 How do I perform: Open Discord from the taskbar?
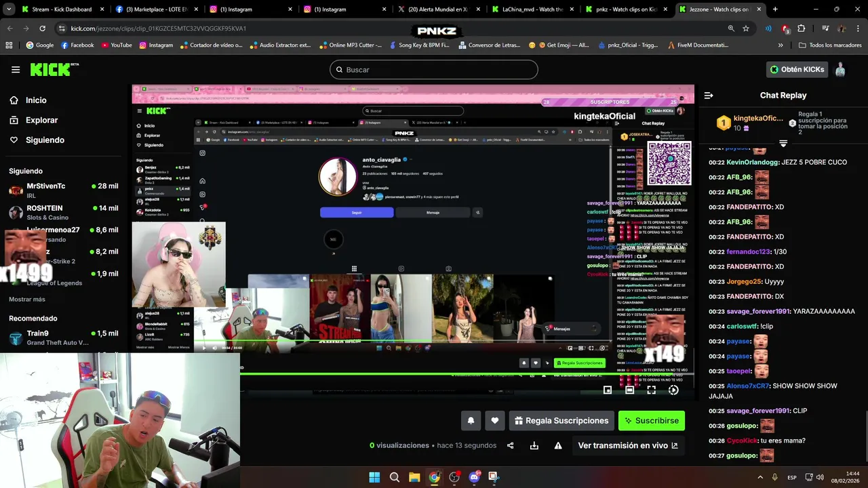(474, 477)
